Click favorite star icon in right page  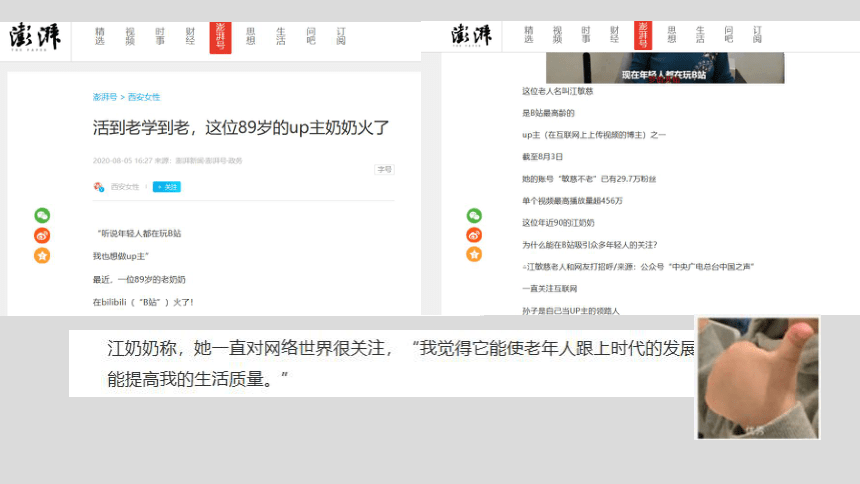point(474,254)
